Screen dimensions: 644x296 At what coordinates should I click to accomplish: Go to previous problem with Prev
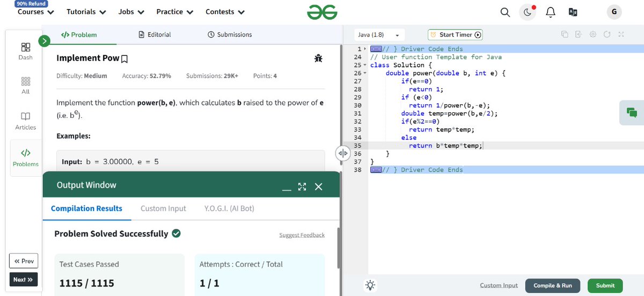[x=24, y=261]
